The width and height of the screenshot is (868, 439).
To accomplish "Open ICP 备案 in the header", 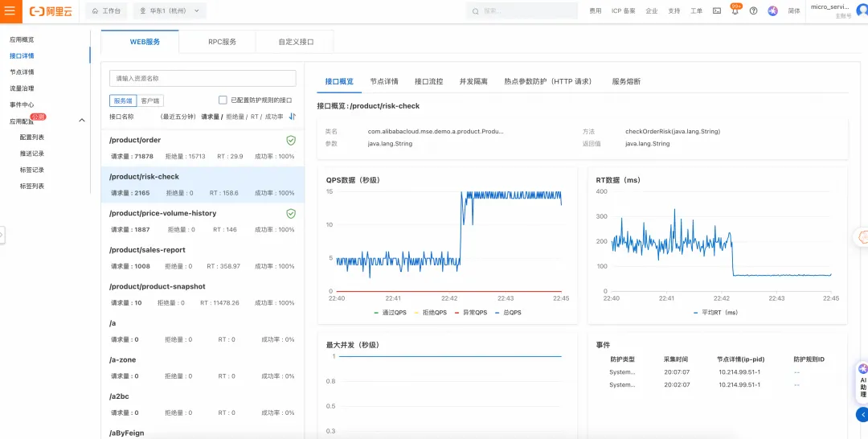I will pyautogui.click(x=624, y=11).
